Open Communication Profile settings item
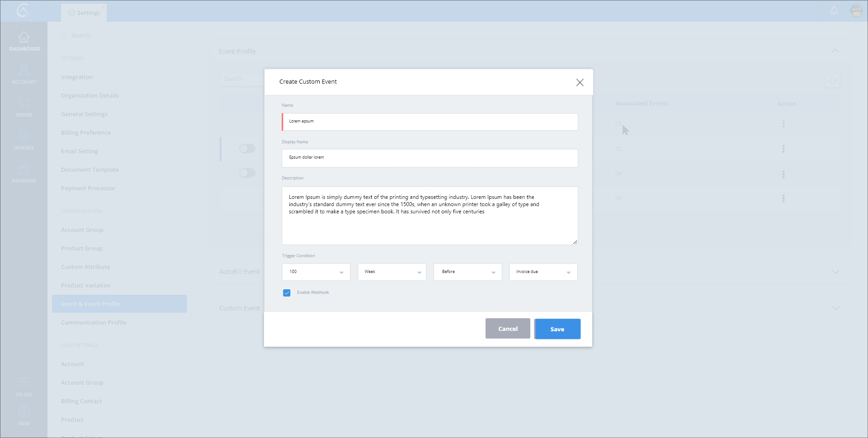This screenshot has width=868, height=438. 94,322
